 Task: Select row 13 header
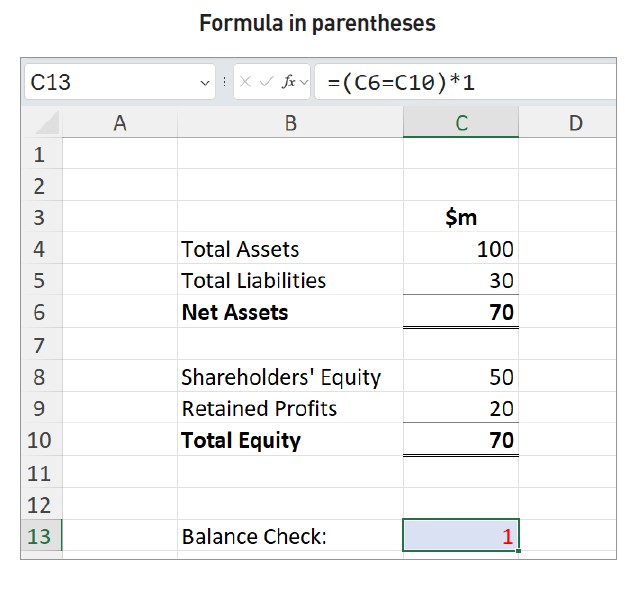pos(41,535)
